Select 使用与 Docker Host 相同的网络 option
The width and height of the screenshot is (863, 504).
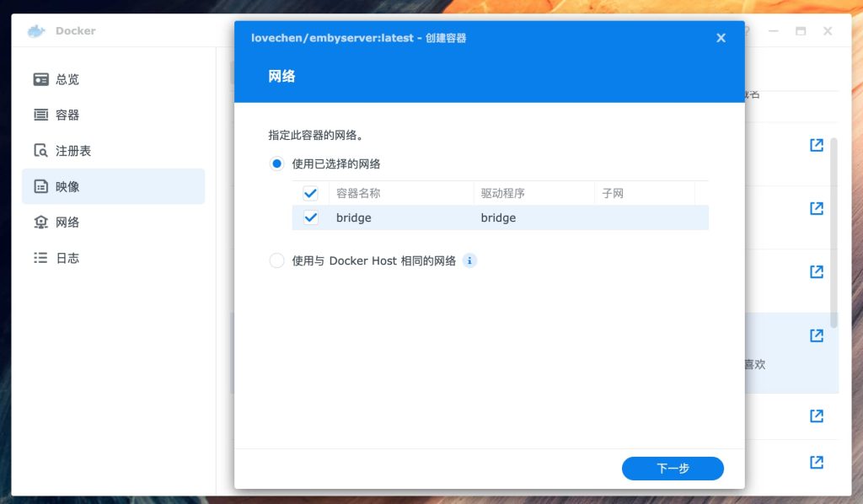pyautogui.click(x=276, y=260)
